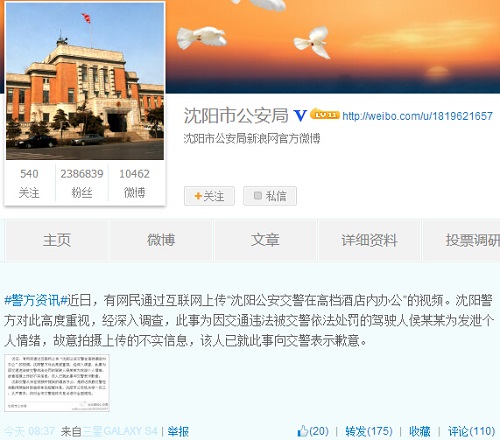Image resolution: width=500 pixels, height=440 pixels.
Task: Like the post with thumbs-up icon
Action: [302, 431]
